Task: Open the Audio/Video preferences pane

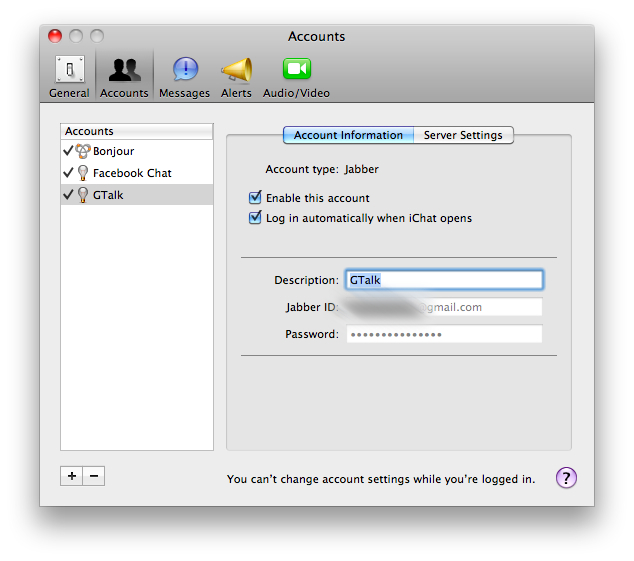Action: [296, 76]
